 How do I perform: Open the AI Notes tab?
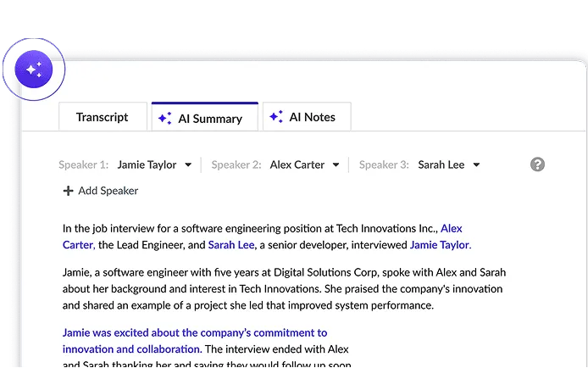[x=307, y=117]
